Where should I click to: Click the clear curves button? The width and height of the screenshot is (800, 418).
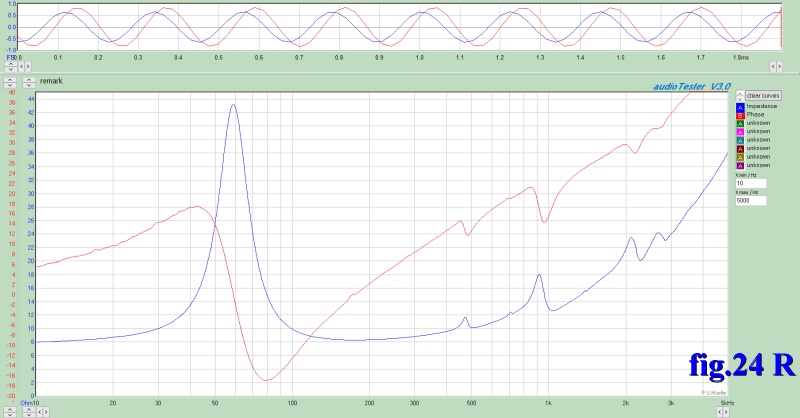click(763, 96)
